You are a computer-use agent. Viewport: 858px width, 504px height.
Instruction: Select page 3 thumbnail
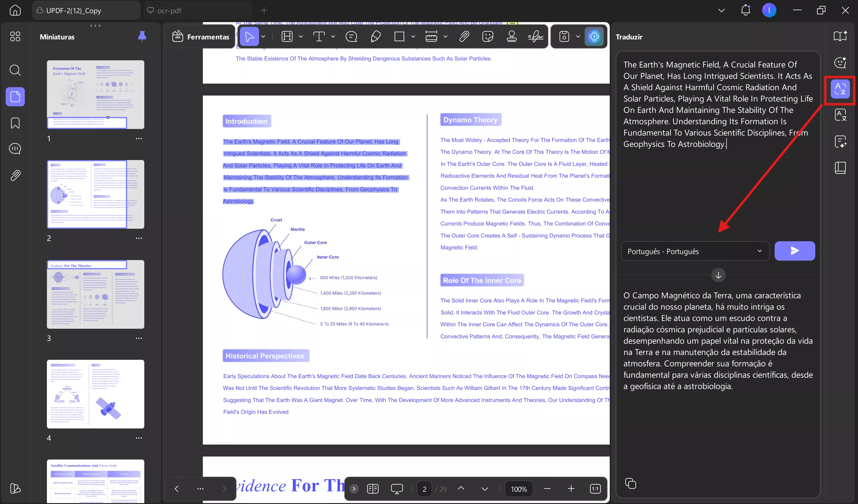(x=95, y=294)
